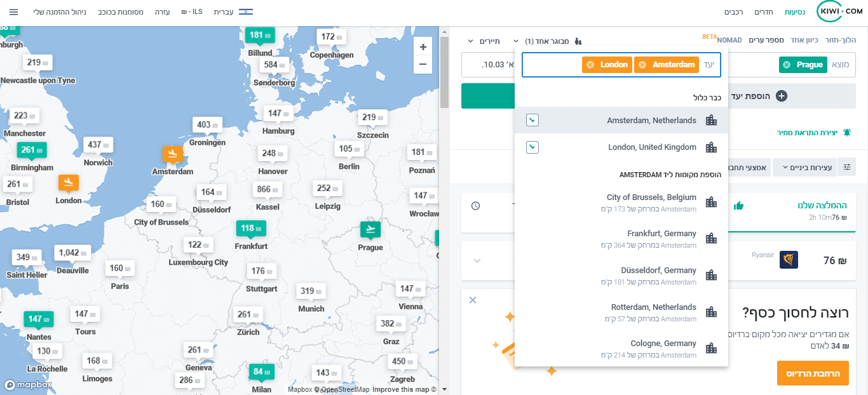Screen dimensions: 868x395
Task: Uncheck Amsterdam, Netherlands in the included list
Action: pyautogui.click(x=532, y=121)
